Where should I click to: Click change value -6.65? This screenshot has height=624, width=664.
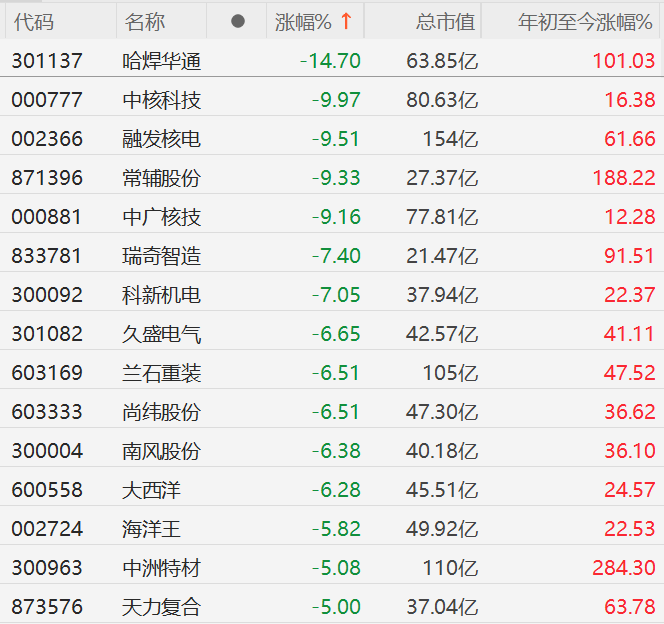coord(336,334)
